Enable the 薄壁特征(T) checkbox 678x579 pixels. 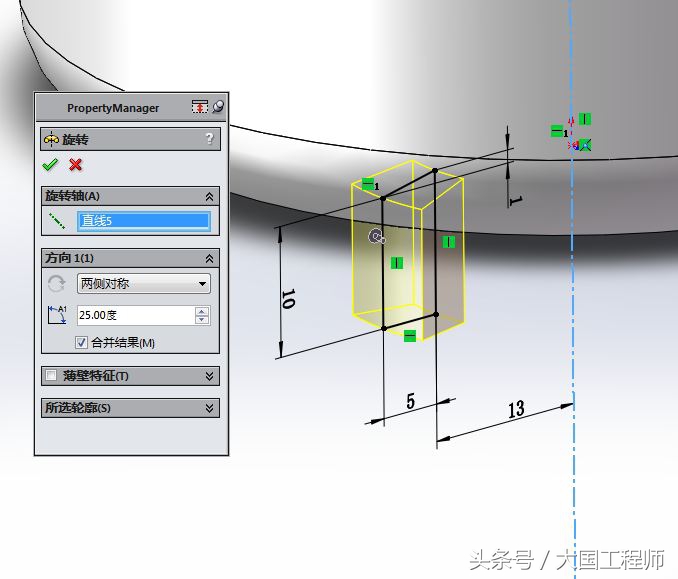click(51, 375)
